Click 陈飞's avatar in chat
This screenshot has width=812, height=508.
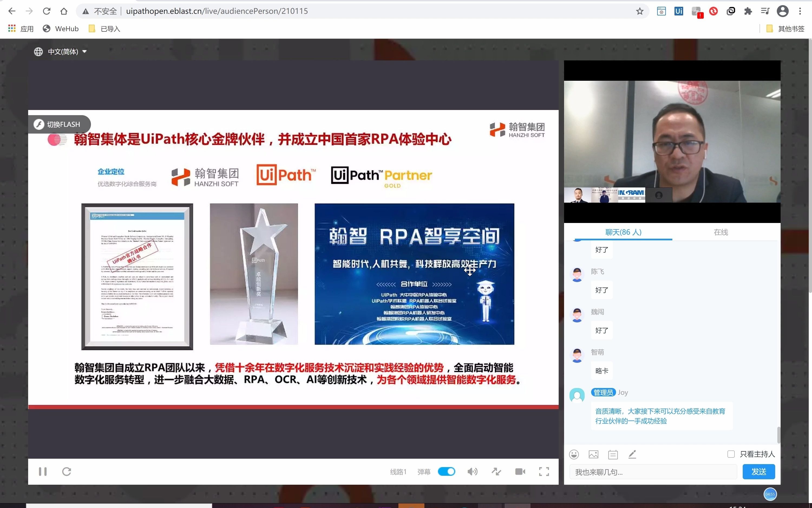(x=577, y=275)
